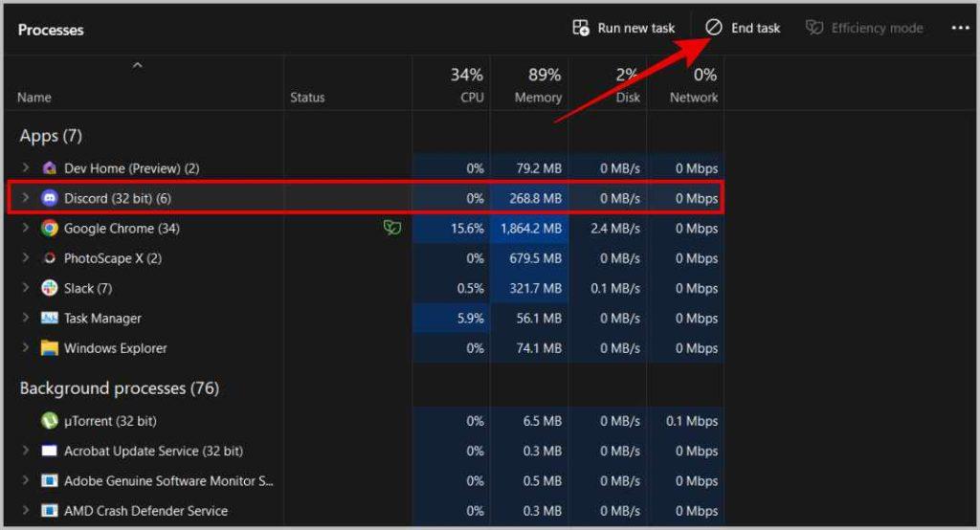Click Slack's 0.5% CPU value
This screenshot has height=530, width=980.
pyautogui.click(x=471, y=288)
